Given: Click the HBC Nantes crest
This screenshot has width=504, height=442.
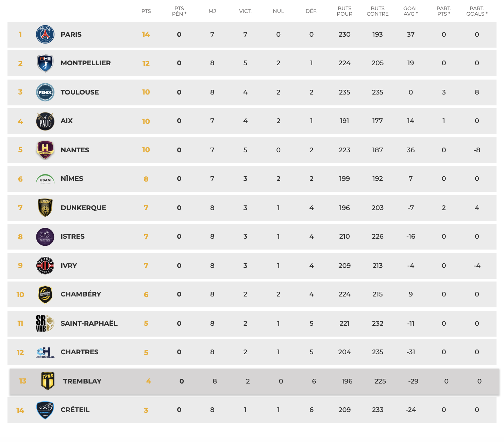Looking at the screenshot, I should point(45,150).
